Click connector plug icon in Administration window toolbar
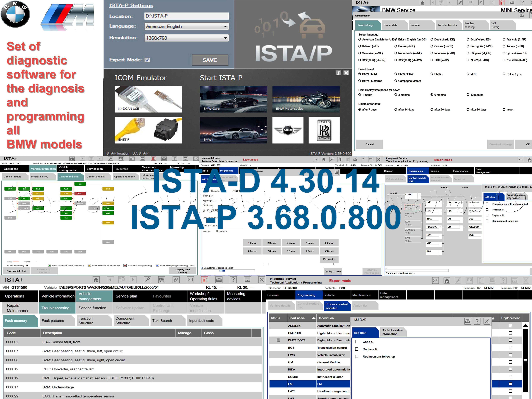Image resolution: width=532 pixels, height=399 pixels. pos(481,3)
